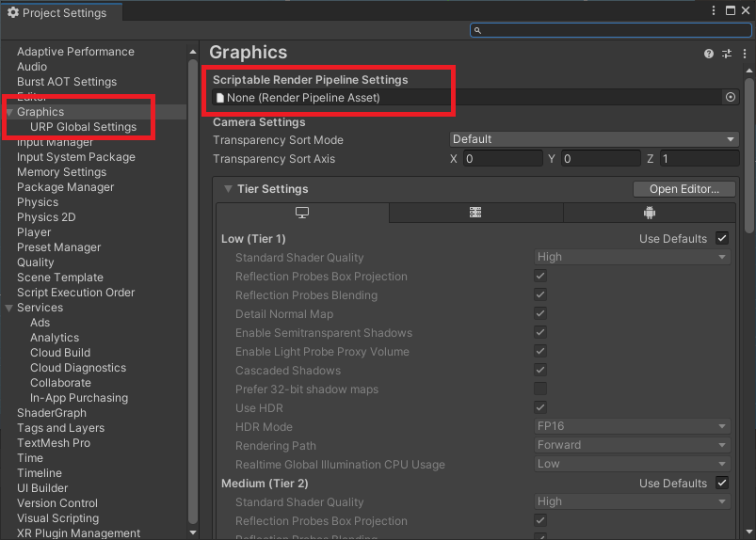The height and width of the screenshot is (540, 756).
Task: Switch to the Dedicated Server platform tab
Action: [x=475, y=214]
